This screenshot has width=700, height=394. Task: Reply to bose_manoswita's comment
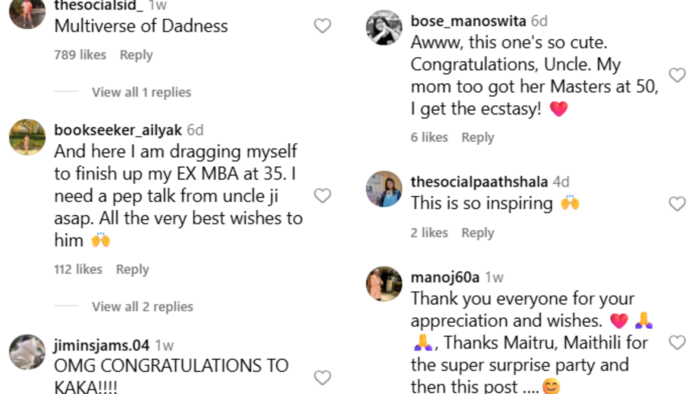pyautogui.click(x=478, y=137)
